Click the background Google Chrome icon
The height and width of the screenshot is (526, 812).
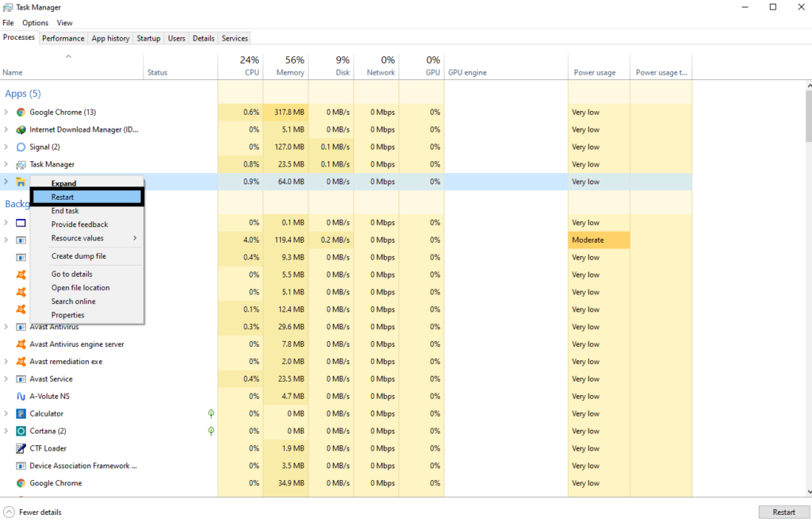(21, 483)
